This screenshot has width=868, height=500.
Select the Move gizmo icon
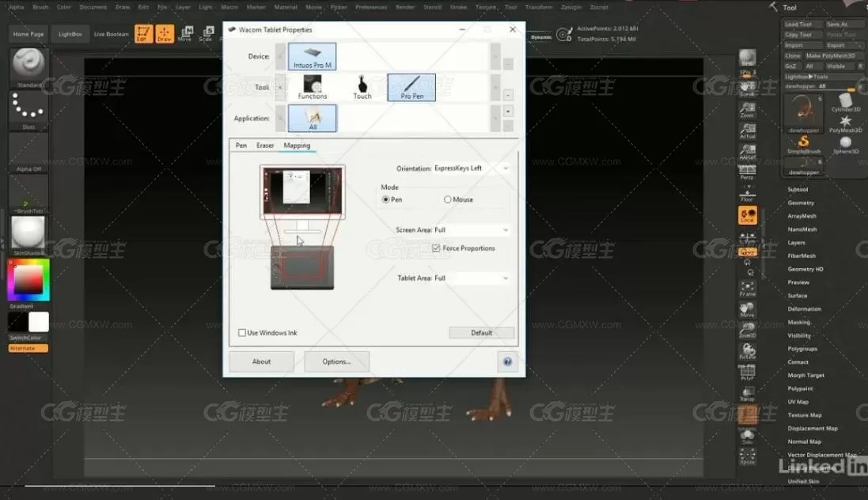185,34
